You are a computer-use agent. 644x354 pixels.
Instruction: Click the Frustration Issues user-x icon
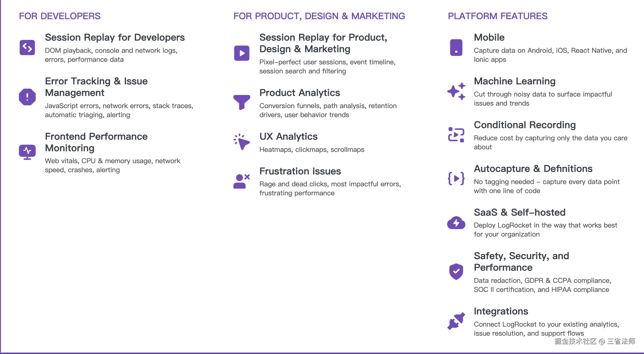(242, 181)
